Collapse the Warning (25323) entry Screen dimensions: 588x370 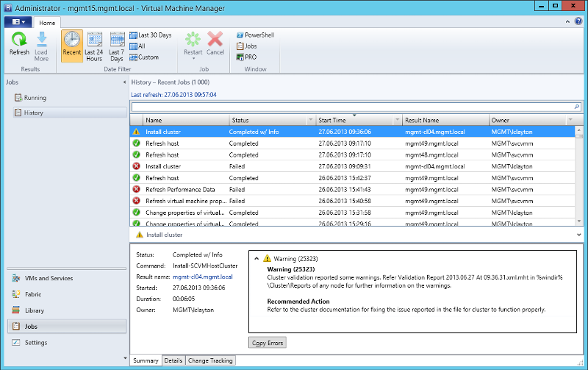(x=257, y=258)
